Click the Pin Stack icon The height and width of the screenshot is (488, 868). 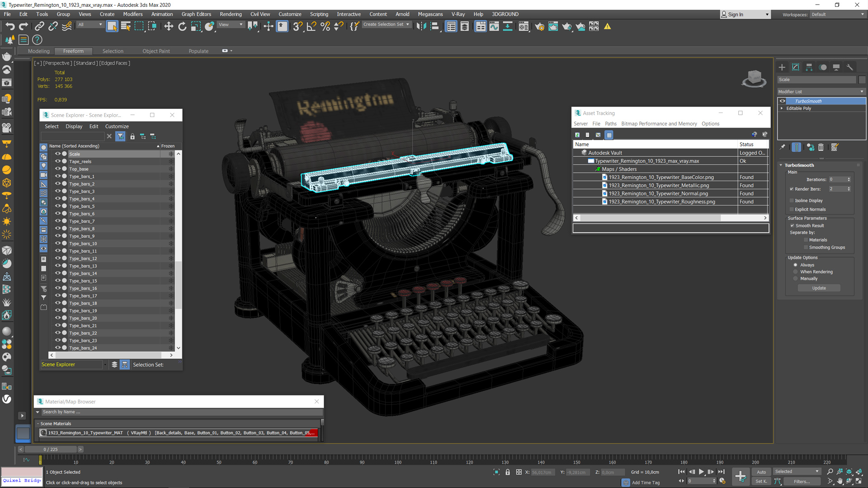(783, 147)
